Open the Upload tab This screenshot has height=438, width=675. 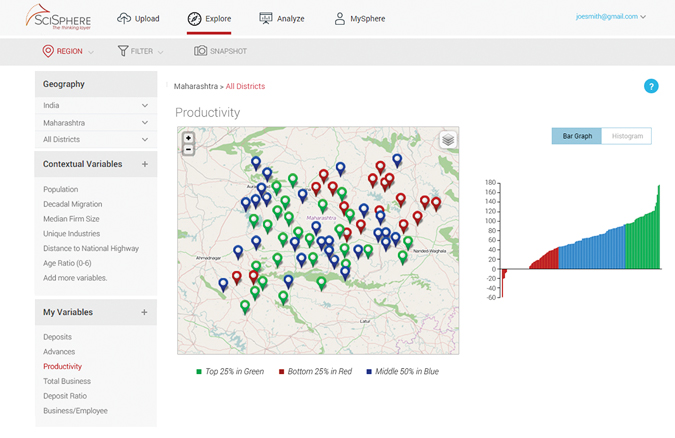click(138, 19)
